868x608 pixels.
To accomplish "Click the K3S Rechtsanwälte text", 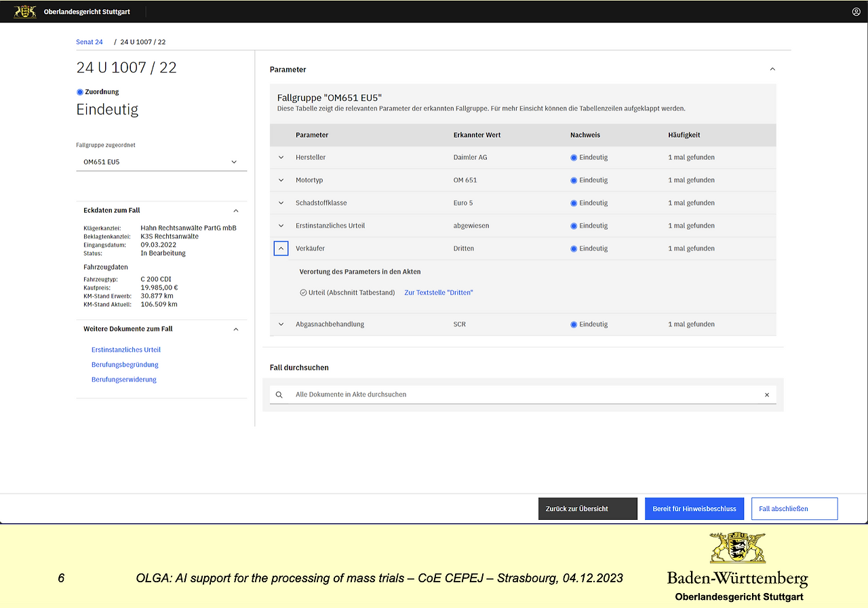I will 170,236.
